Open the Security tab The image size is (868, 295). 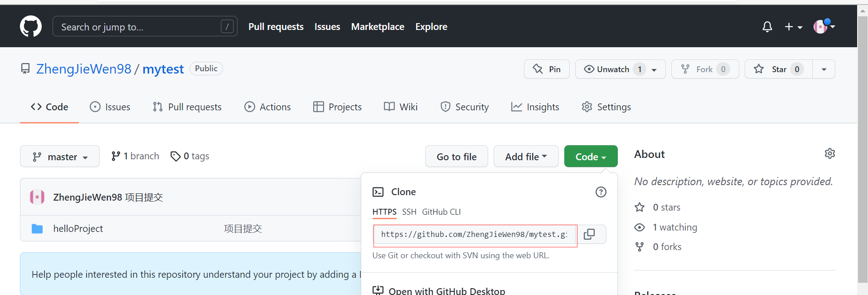click(465, 107)
